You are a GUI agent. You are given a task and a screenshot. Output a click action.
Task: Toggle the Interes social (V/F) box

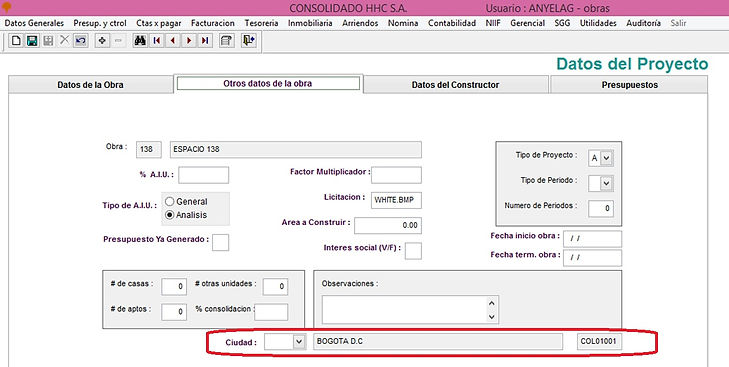click(413, 251)
